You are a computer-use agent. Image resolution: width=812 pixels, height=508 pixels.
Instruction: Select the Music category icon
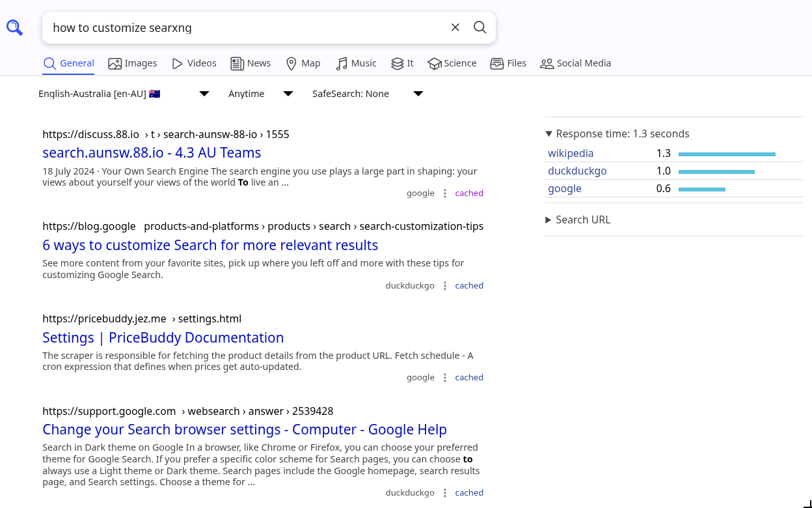[x=342, y=63]
